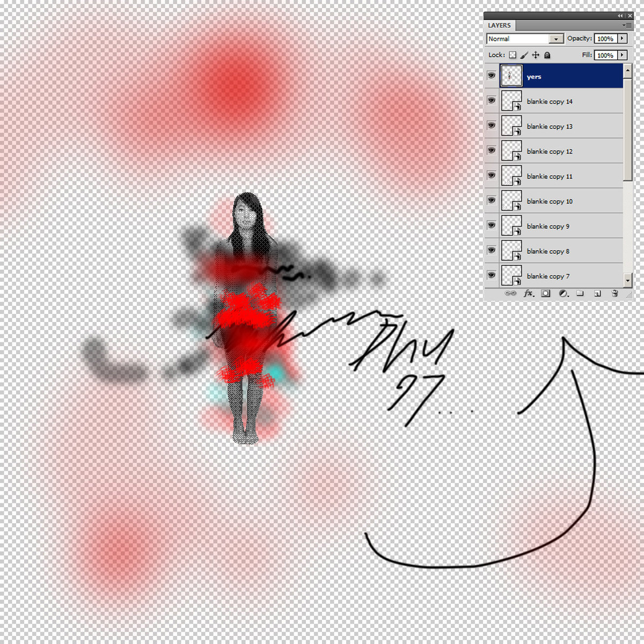This screenshot has width=644, height=644.
Task: Toggle lock position for the layer
Action: pos(536,55)
